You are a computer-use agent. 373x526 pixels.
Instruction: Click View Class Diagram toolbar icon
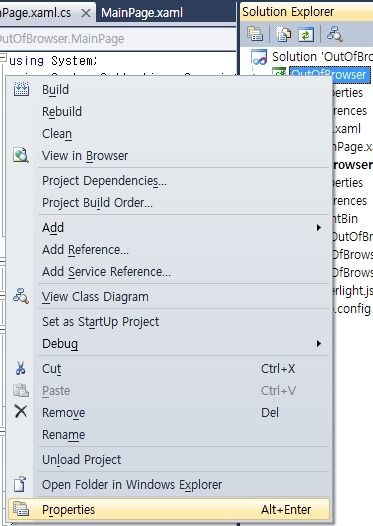coord(334,34)
